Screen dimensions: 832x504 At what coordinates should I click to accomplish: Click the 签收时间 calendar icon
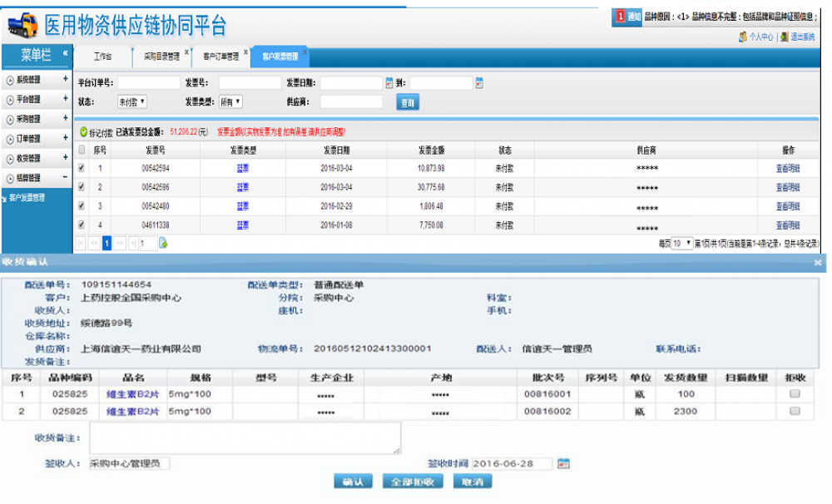click(x=563, y=463)
